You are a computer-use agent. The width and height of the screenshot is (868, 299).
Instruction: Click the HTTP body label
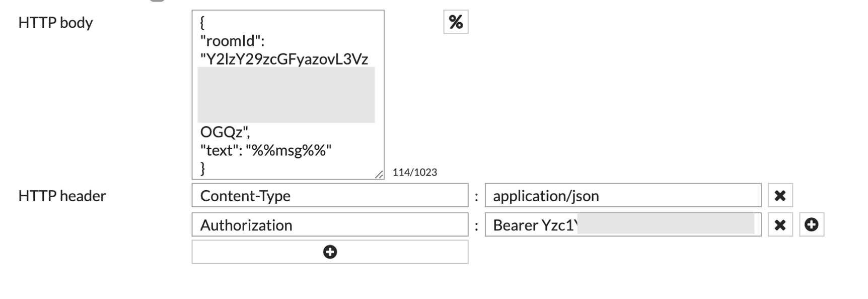[x=55, y=23]
